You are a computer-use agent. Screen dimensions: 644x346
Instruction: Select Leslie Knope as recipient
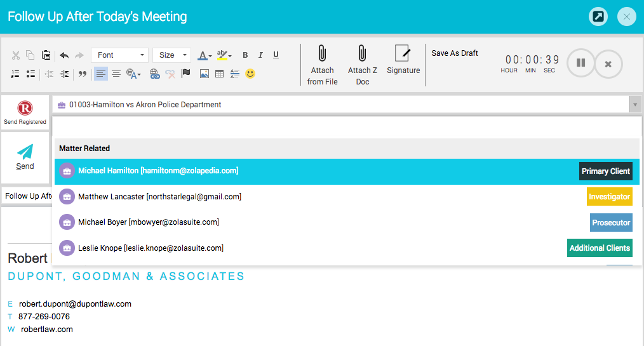pos(347,248)
